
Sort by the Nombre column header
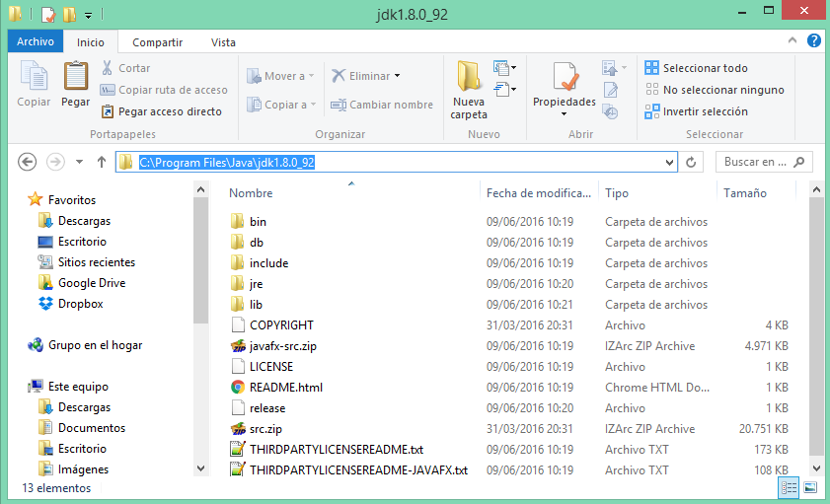coord(251,193)
